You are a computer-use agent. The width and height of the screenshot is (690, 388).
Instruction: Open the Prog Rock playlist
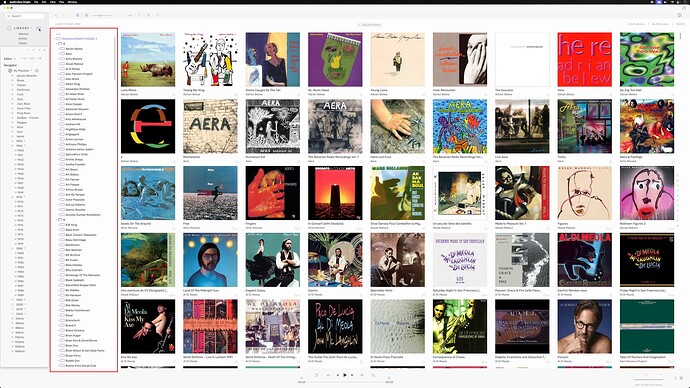(23, 113)
